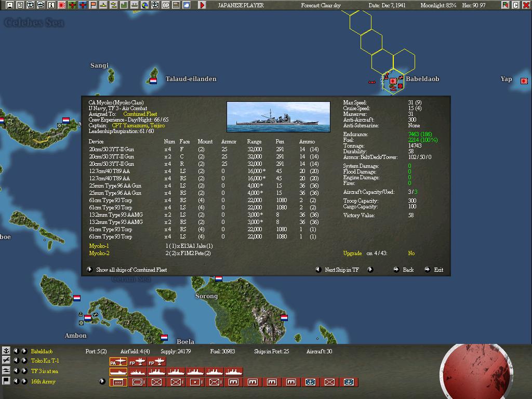Next base arrow beside Babeldaob
Screen dimensions: 532x399
pyautogui.click(x=24, y=351)
